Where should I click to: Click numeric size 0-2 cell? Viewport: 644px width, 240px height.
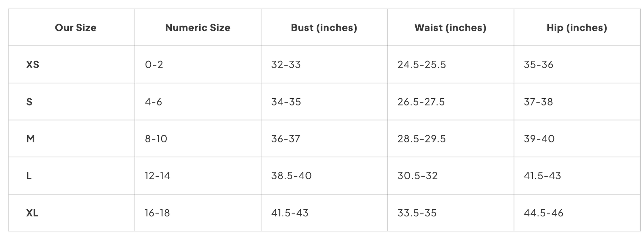[154, 65]
